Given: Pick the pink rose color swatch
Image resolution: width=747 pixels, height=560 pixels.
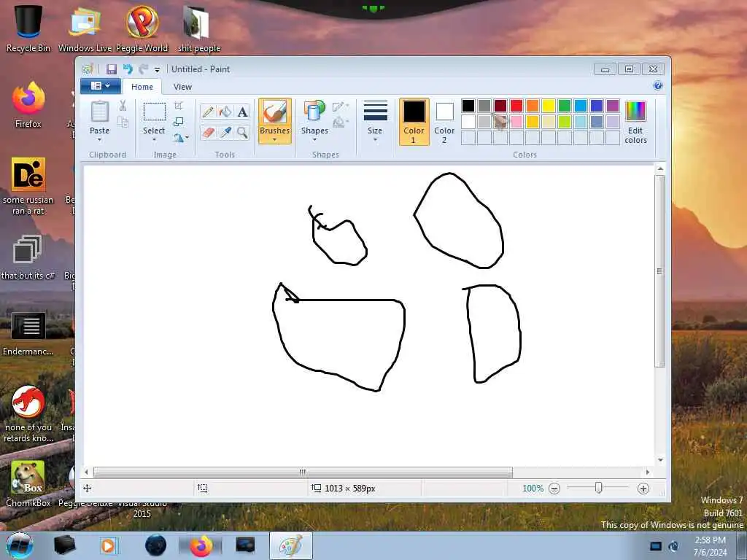Looking at the screenshot, I should 516,122.
